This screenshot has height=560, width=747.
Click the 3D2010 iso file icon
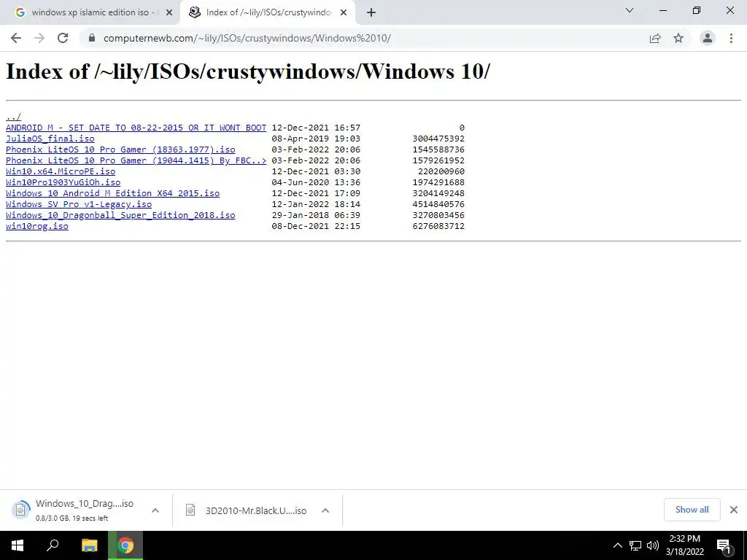(190, 510)
